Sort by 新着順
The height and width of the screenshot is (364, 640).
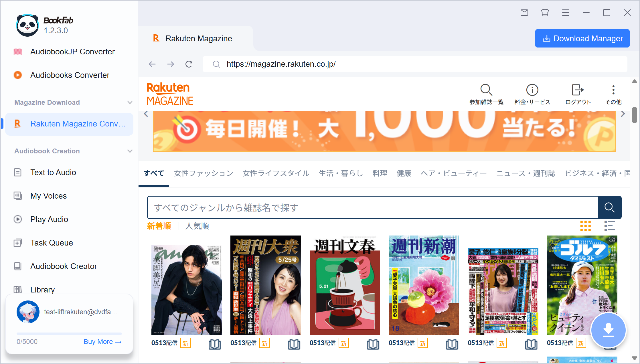click(159, 226)
